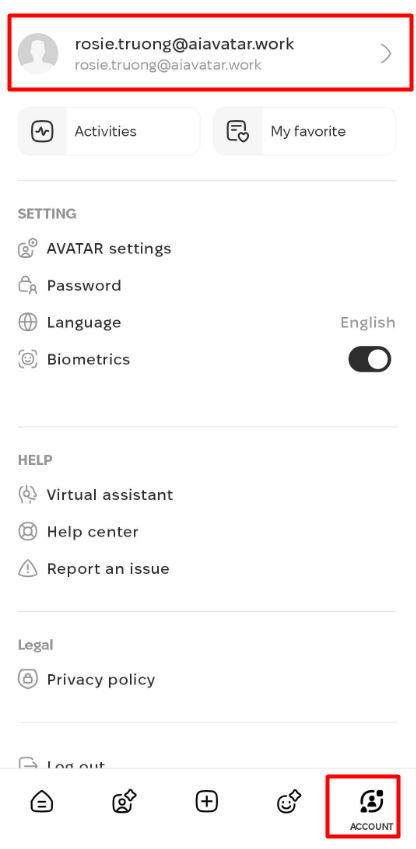Open the avatar sparkle tab icon
416x849 pixels.
point(124,801)
